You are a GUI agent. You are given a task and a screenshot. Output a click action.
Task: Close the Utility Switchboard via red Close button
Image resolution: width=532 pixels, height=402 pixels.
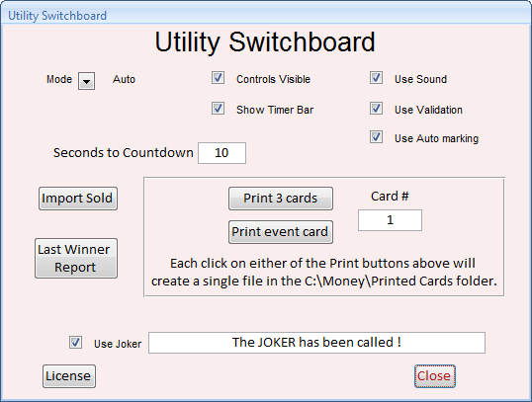pyautogui.click(x=435, y=376)
